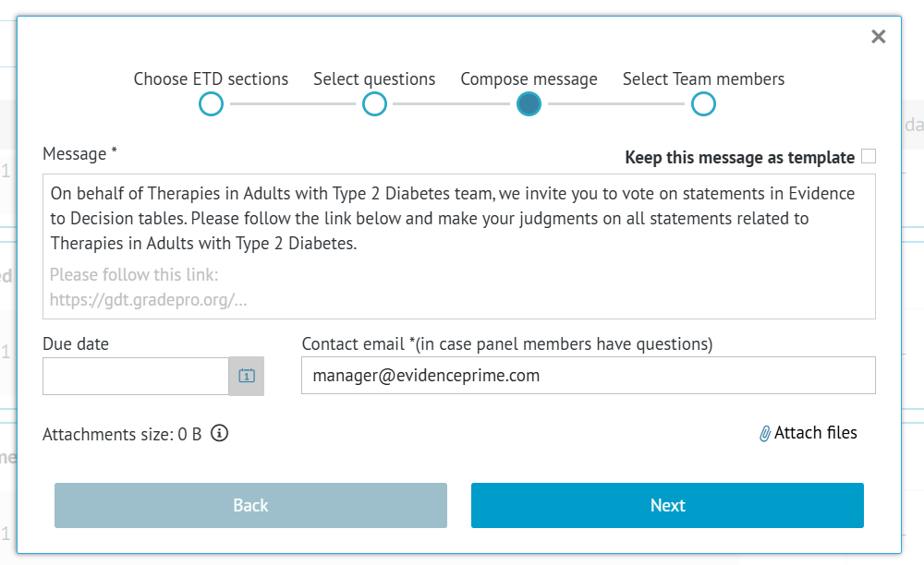Click the Compose message step circle
Image resolution: width=924 pixels, height=565 pixels.
(529, 104)
